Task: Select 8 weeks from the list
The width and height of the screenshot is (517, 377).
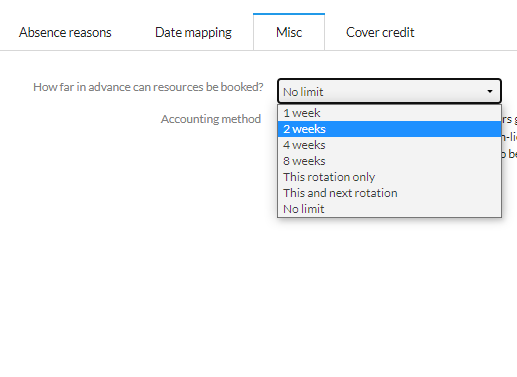Action: click(x=389, y=161)
